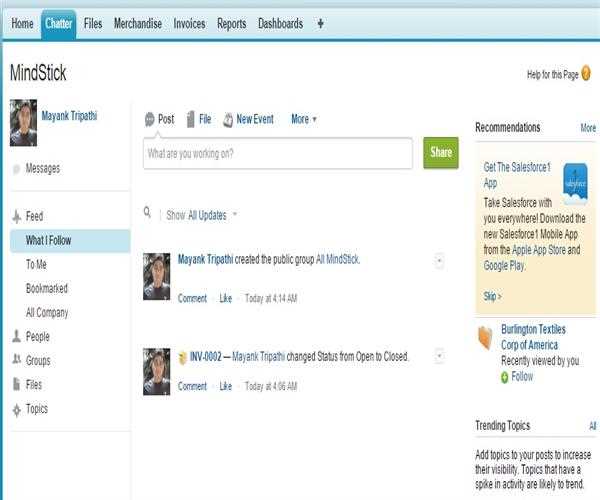Expand the More publisher dropdown
Viewport: 600px width, 500px height.
click(x=304, y=119)
